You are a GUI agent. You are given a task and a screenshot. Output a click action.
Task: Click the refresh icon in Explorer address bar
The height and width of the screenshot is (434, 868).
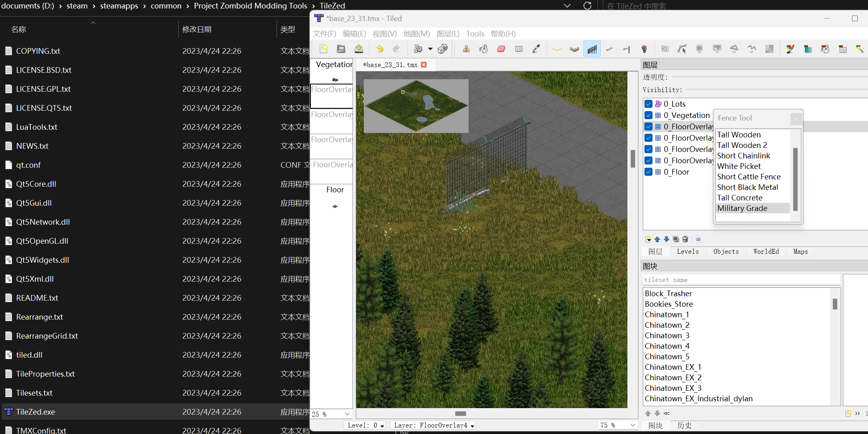[587, 6]
